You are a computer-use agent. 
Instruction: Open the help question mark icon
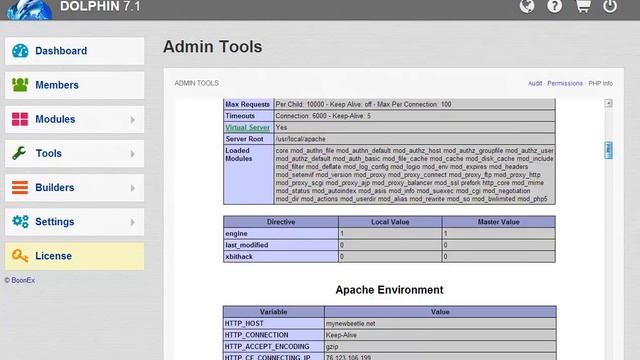click(x=554, y=6)
